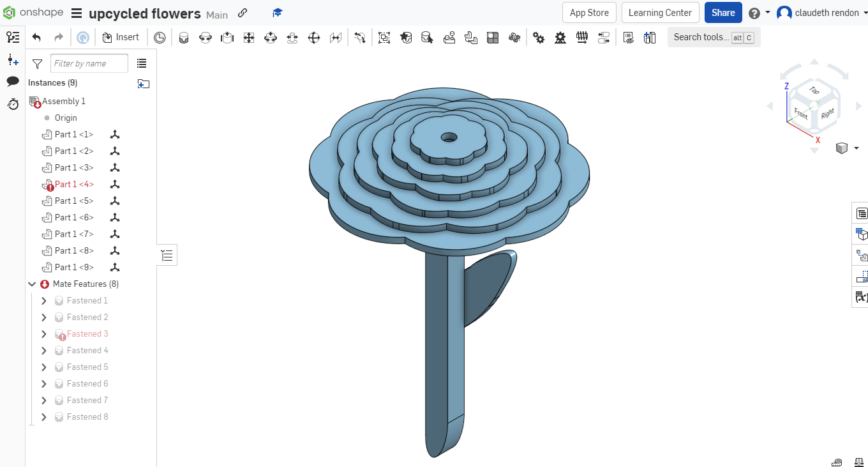This screenshot has width=868, height=467.
Task: Select the Revolute mate tool
Action: coord(206,38)
